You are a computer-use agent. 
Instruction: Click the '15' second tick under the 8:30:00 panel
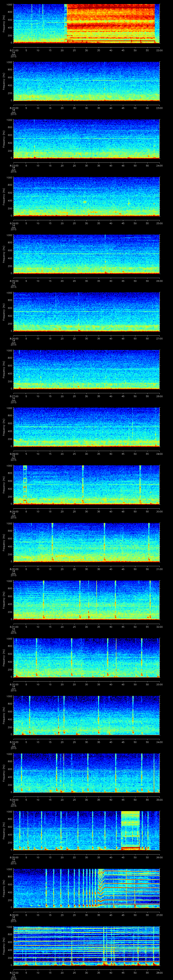50,569
